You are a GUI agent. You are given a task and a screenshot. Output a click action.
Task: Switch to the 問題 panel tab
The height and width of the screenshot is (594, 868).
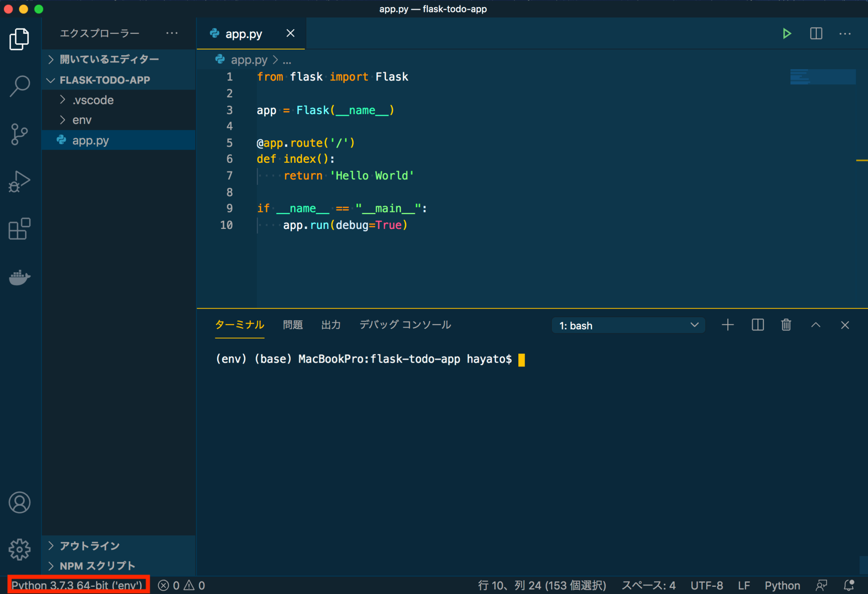tap(293, 325)
